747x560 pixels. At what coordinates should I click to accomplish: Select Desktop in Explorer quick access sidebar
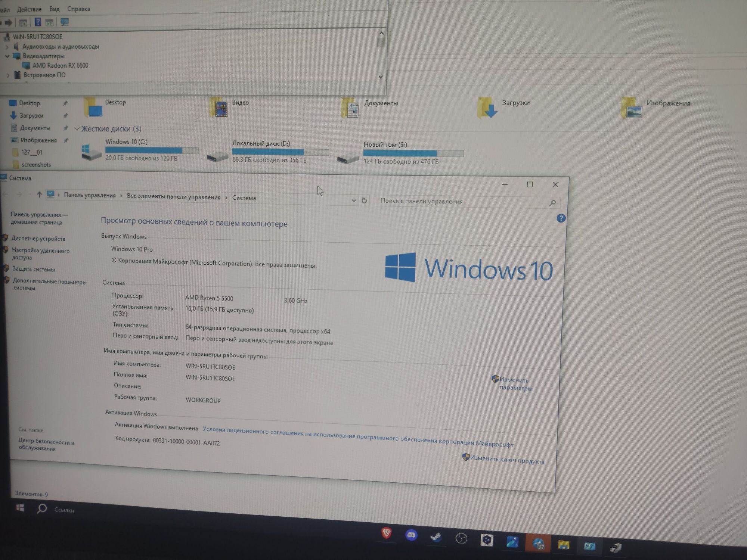[x=30, y=103]
